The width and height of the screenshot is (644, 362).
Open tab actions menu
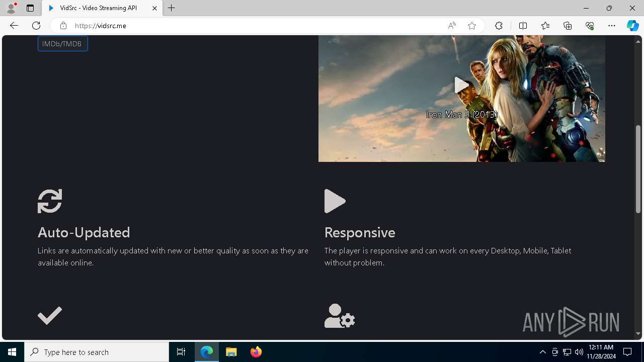click(x=30, y=8)
